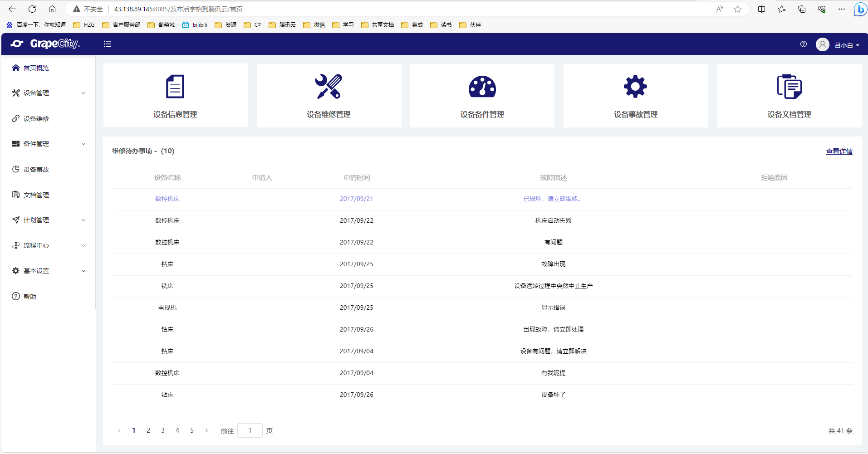Click the GrapeCity logo

pyautogui.click(x=45, y=44)
